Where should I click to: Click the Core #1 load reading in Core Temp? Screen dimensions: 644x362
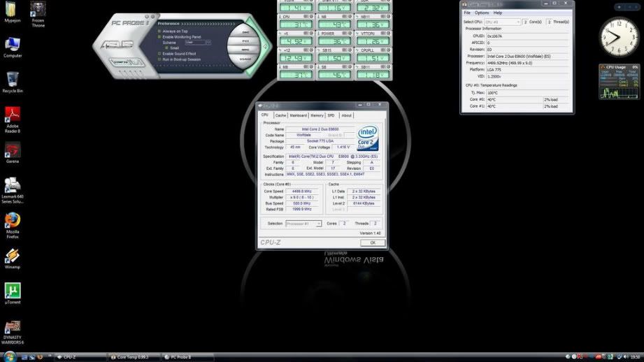coord(556,106)
